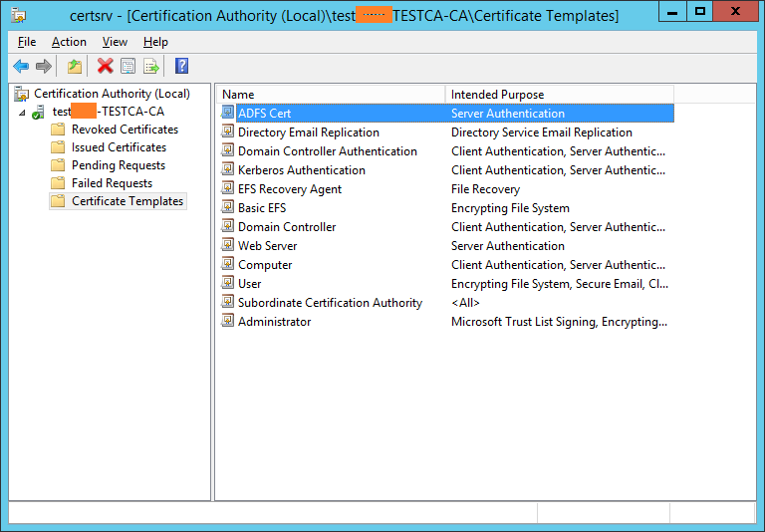Click the blue Help question mark icon
Viewport: 765px width, 532px height.
181,67
